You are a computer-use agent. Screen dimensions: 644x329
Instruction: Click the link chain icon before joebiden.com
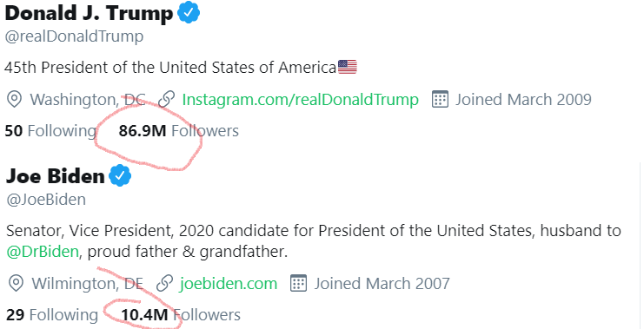coord(164,284)
